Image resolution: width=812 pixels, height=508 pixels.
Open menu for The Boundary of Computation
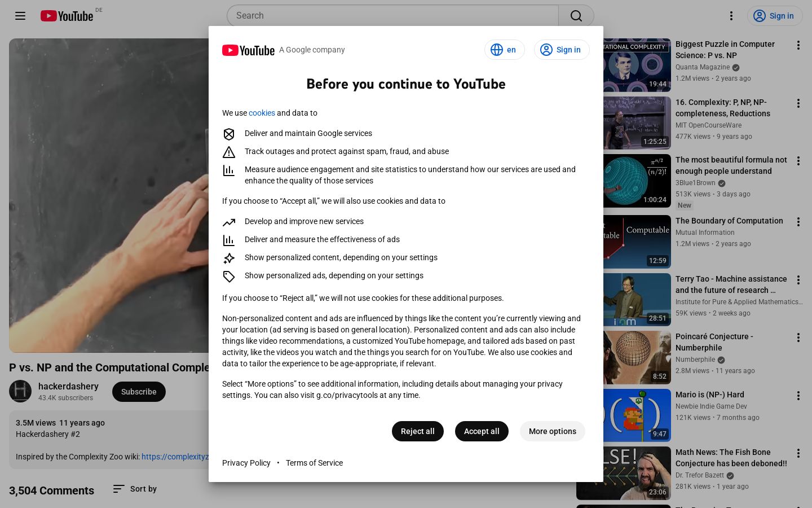798,222
